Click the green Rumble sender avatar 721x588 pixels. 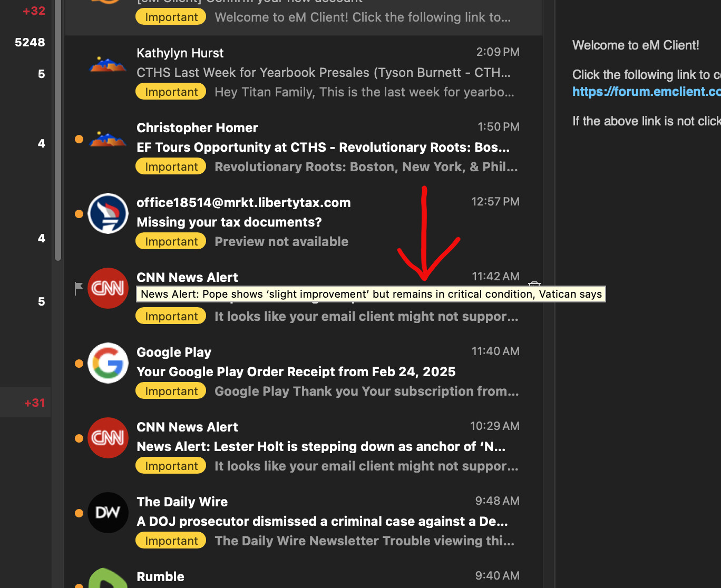[x=108, y=578]
